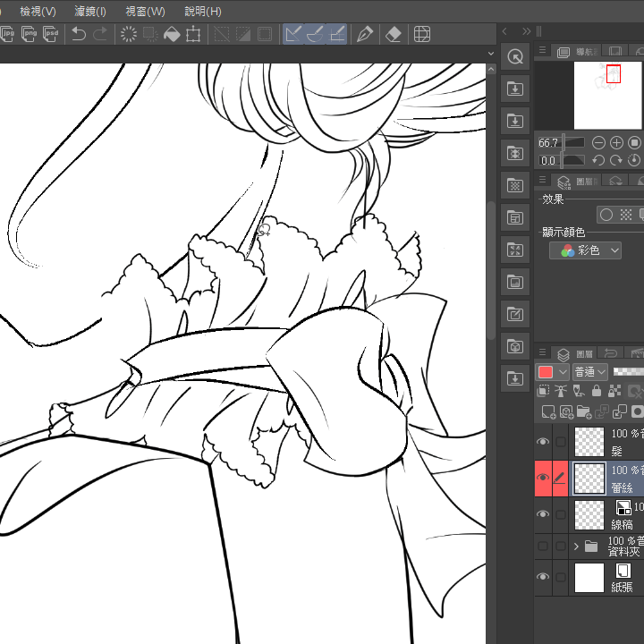Image resolution: width=644 pixels, height=644 pixels.
Task: Click the scale/rotate transform icon
Action: (x=193, y=34)
